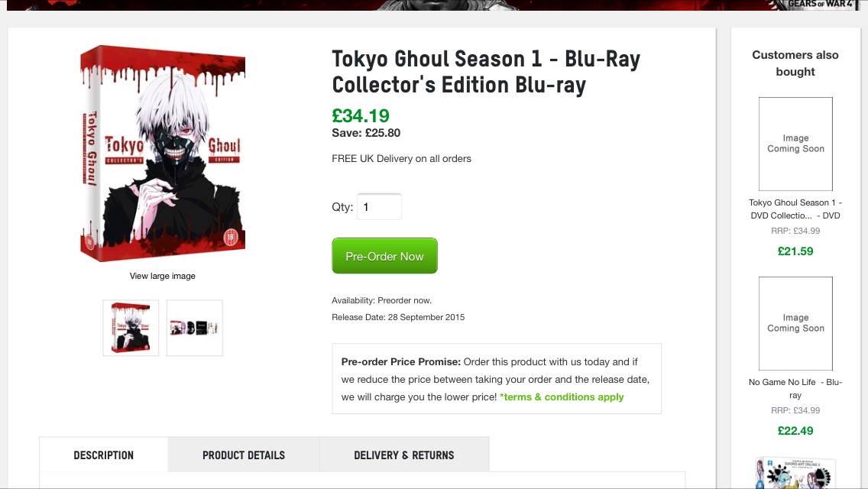This screenshot has height=489, width=868.
Task: Click the No Game No Life placeholder image
Action: (x=795, y=323)
